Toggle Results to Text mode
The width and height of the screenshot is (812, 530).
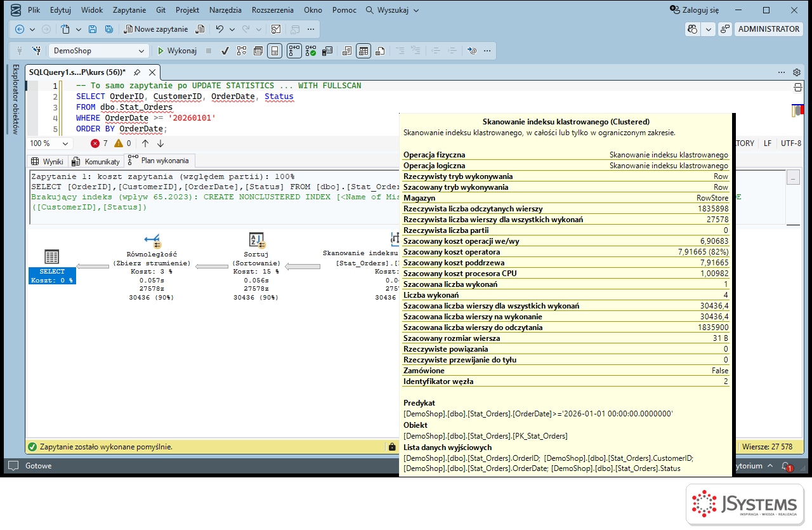(x=348, y=51)
